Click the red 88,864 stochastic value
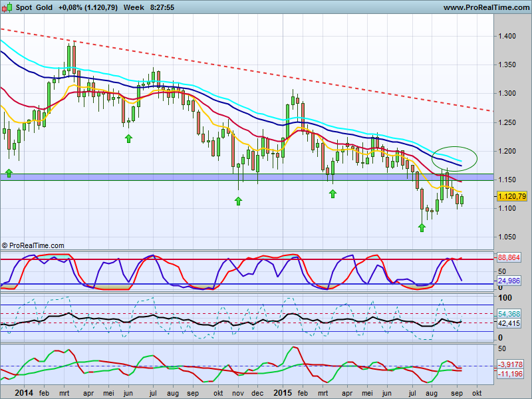Viewport: 532px width, 399px height. click(x=509, y=257)
